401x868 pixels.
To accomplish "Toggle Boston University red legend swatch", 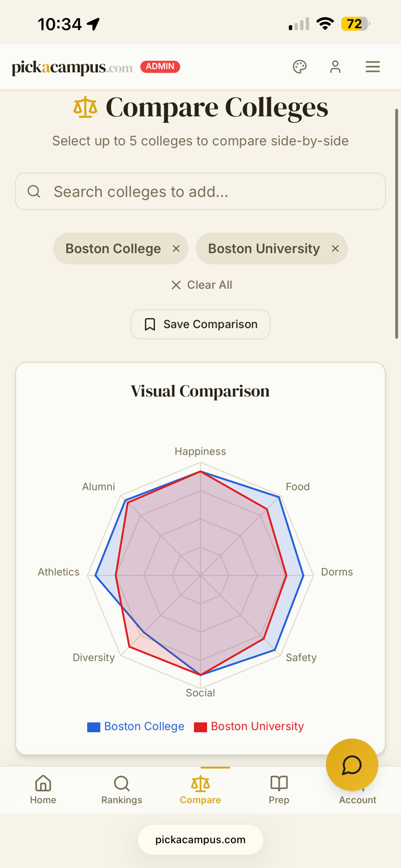I will point(200,727).
